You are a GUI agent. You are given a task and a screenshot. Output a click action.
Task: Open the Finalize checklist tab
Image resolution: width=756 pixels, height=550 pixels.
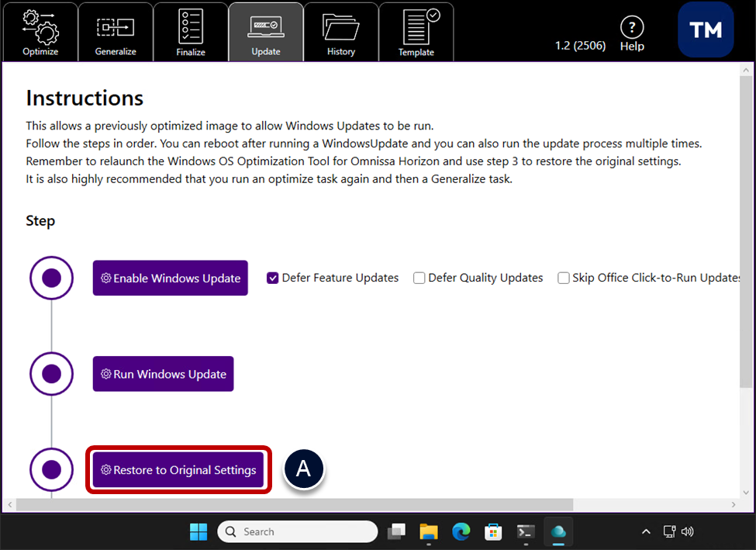pos(191,33)
